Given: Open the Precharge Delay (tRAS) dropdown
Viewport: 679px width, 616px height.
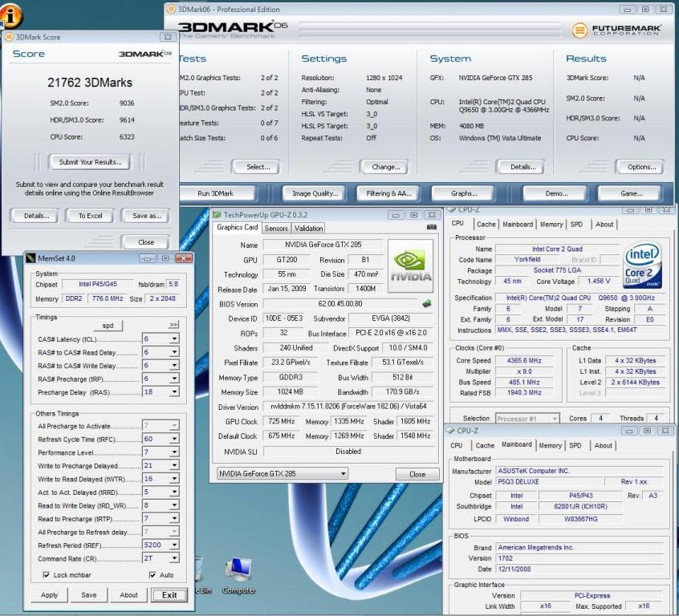Looking at the screenshot, I should click(174, 391).
